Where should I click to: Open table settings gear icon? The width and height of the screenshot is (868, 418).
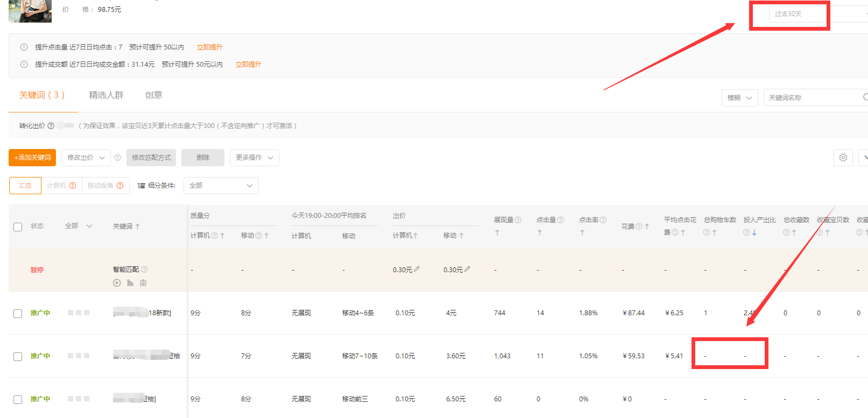pos(843,158)
